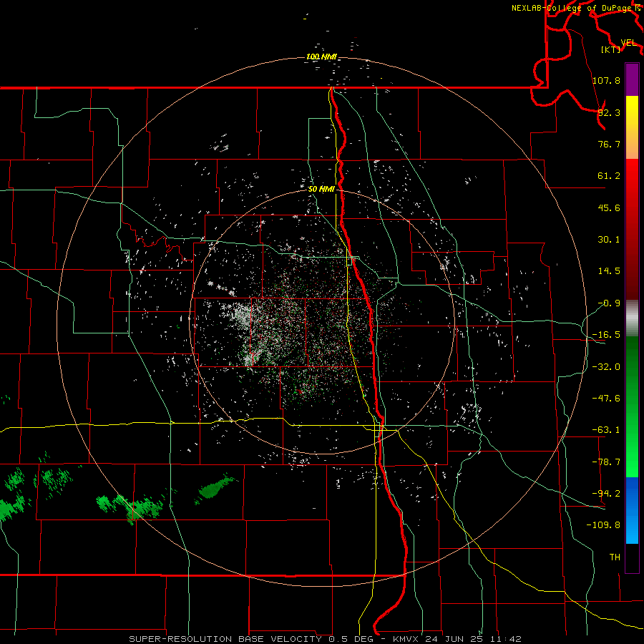
Task: Click the -16.5 velocity scale value
Action: (x=606, y=335)
